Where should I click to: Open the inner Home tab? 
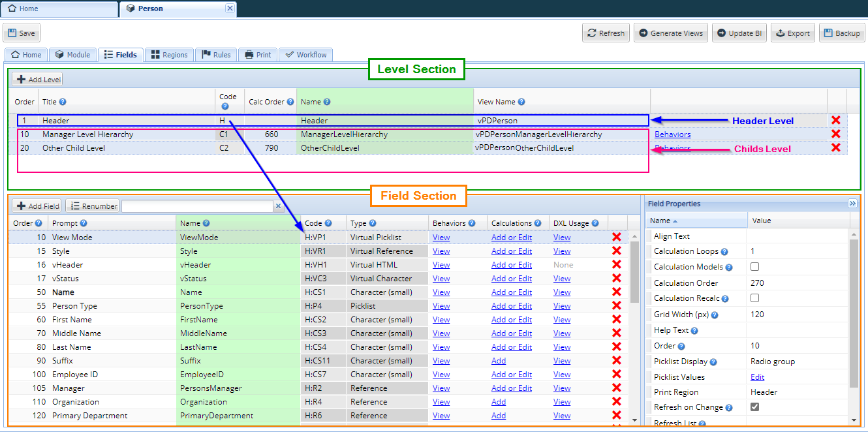coord(26,55)
